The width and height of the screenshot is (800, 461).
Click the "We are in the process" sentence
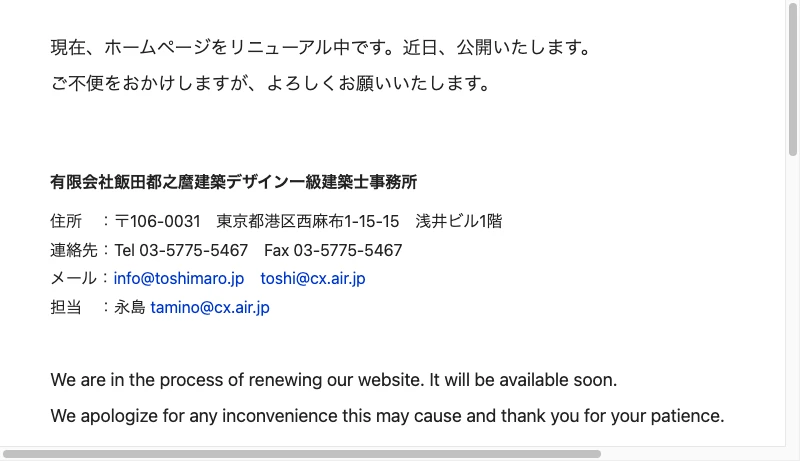pyautogui.click(x=334, y=381)
